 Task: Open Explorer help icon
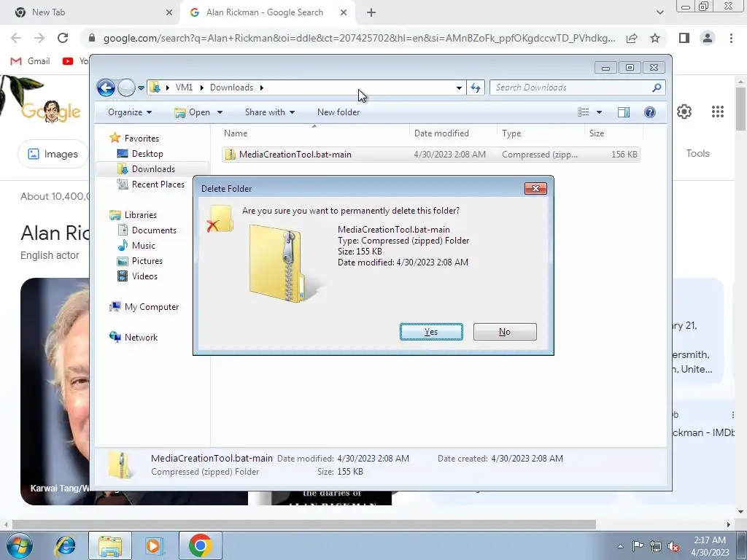(x=650, y=112)
